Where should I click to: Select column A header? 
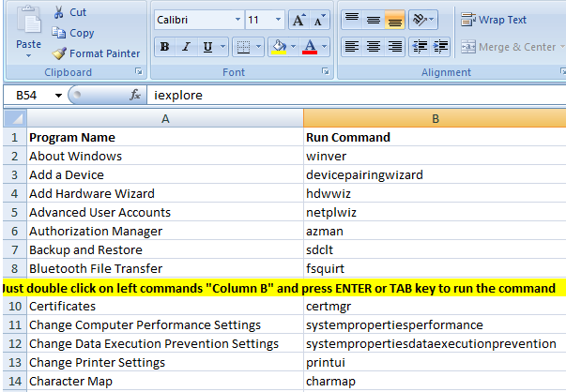pyautogui.click(x=165, y=118)
